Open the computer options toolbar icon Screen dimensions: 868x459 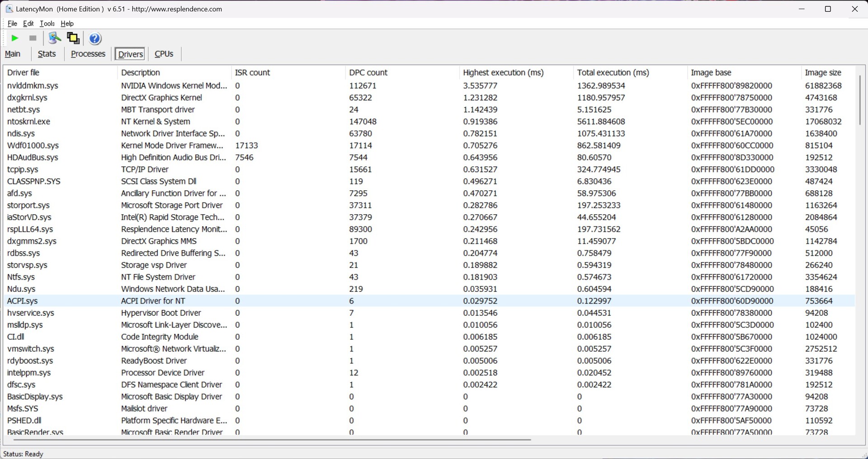pos(55,38)
